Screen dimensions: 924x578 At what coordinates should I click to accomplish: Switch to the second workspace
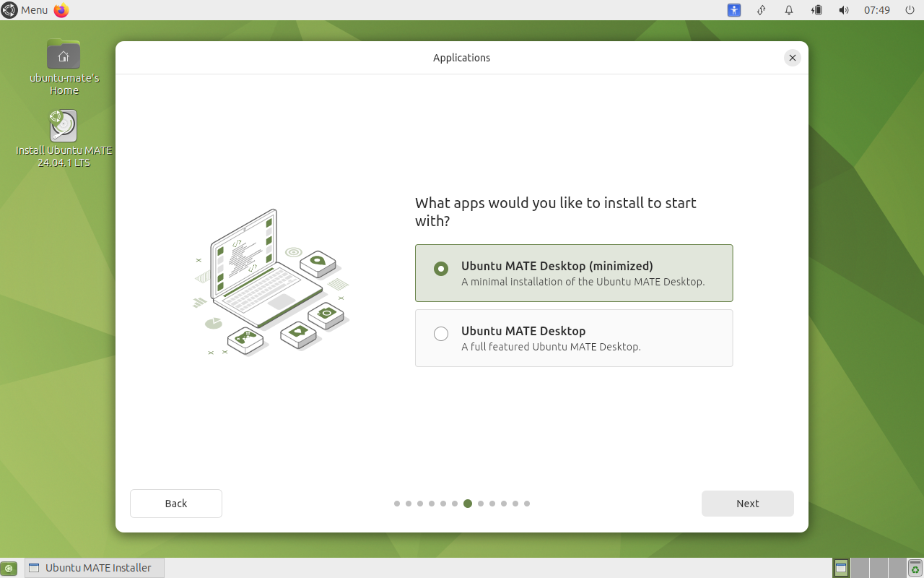point(860,568)
